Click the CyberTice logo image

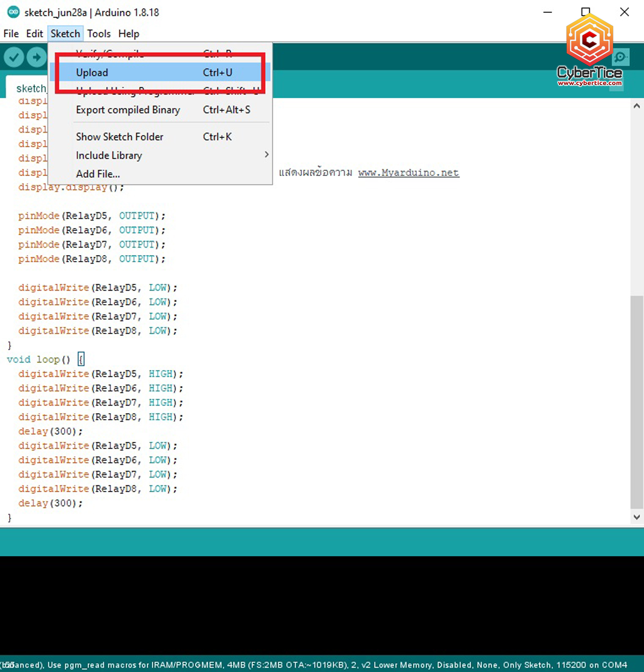(x=590, y=41)
